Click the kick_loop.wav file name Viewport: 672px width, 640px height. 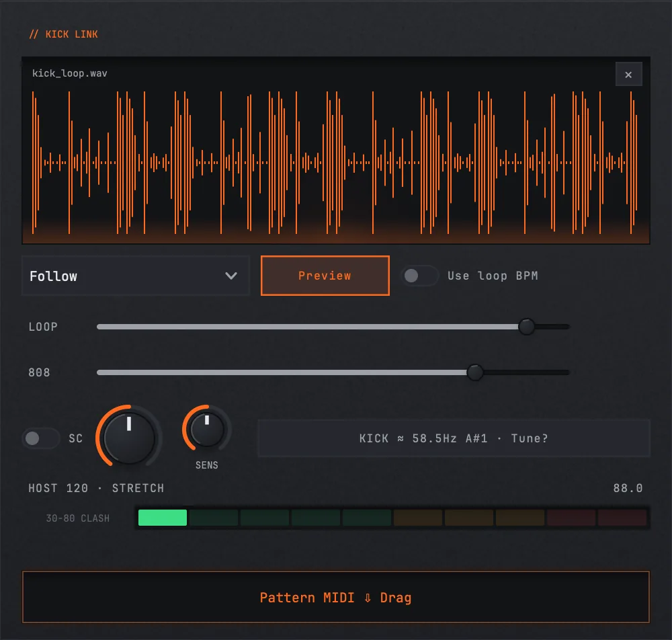pos(70,73)
